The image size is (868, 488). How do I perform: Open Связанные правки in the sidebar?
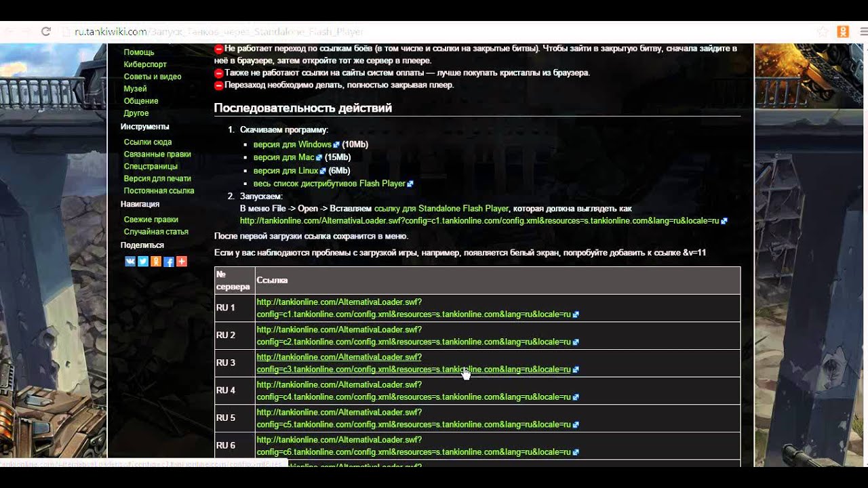point(157,155)
